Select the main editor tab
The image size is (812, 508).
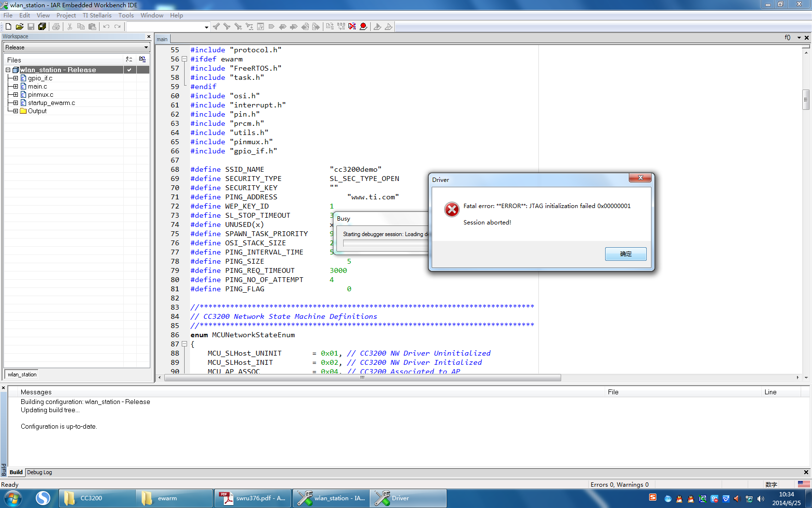[x=162, y=39]
